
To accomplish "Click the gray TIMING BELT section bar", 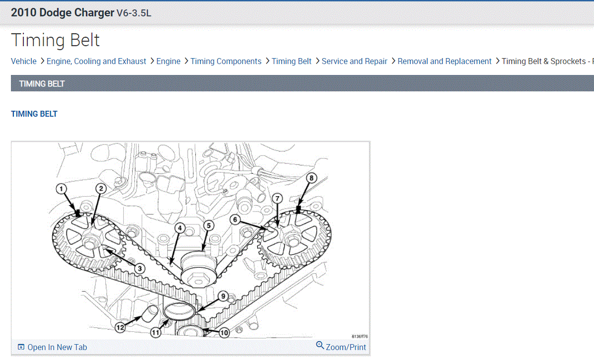I will pos(302,83).
